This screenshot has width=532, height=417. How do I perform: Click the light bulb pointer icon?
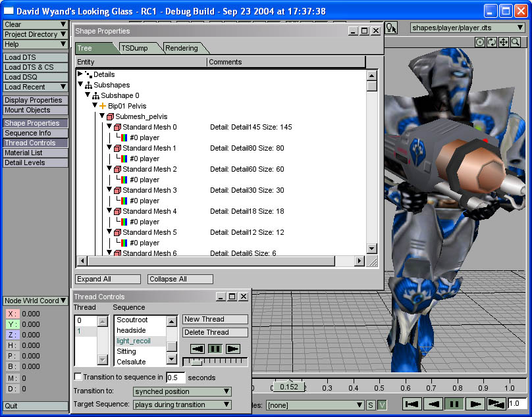point(391,28)
